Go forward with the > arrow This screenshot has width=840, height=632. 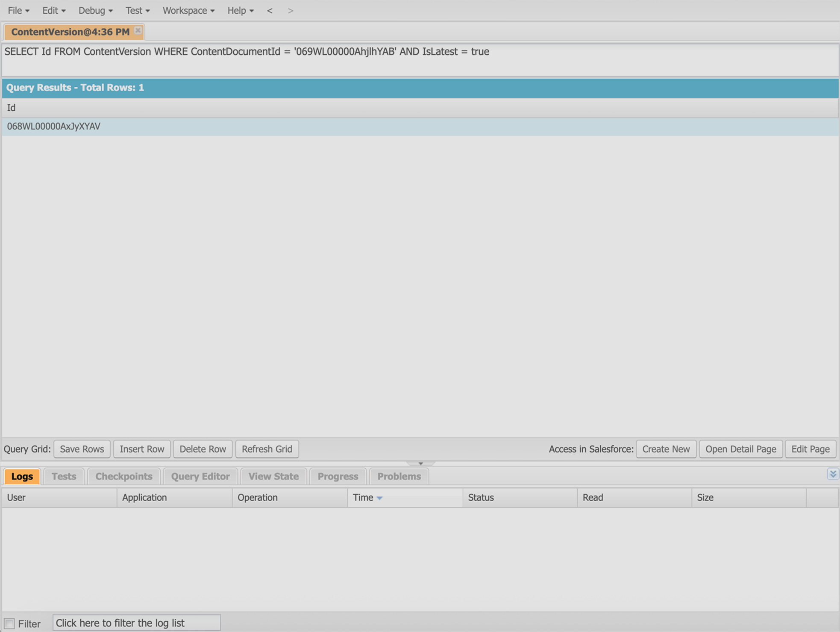point(291,11)
